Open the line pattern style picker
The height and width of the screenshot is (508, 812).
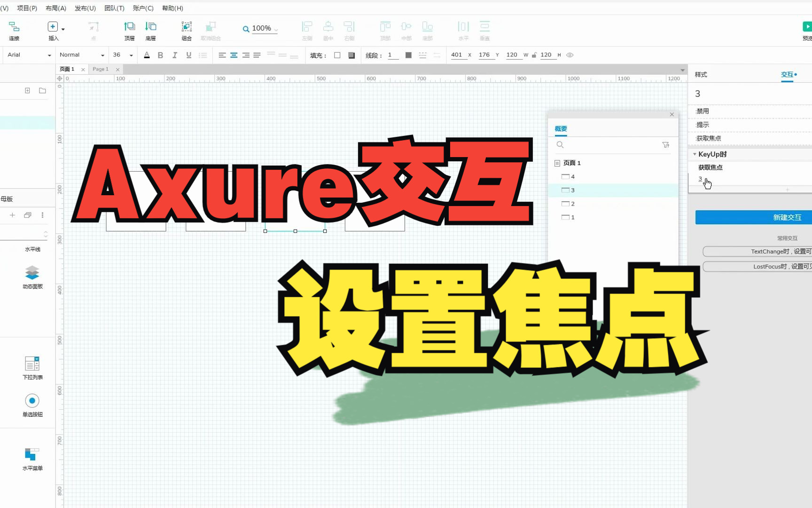click(x=422, y=55)
